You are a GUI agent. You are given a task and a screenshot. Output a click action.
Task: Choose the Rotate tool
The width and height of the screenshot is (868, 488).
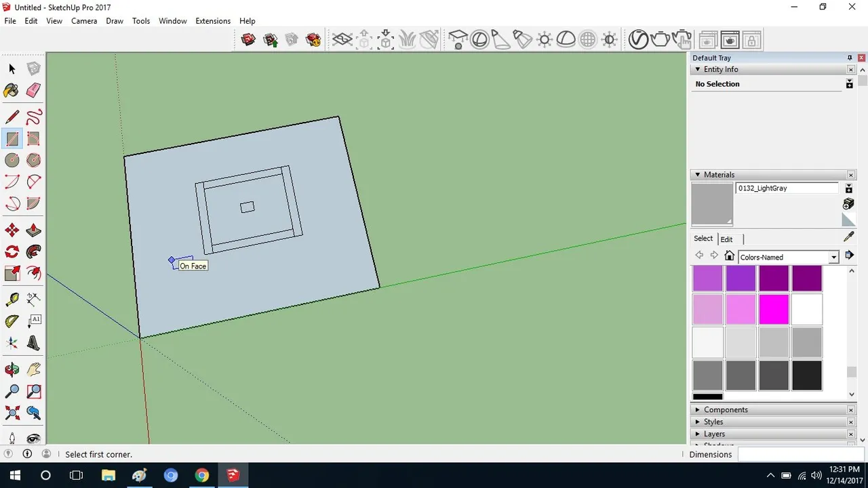(12, 252)
